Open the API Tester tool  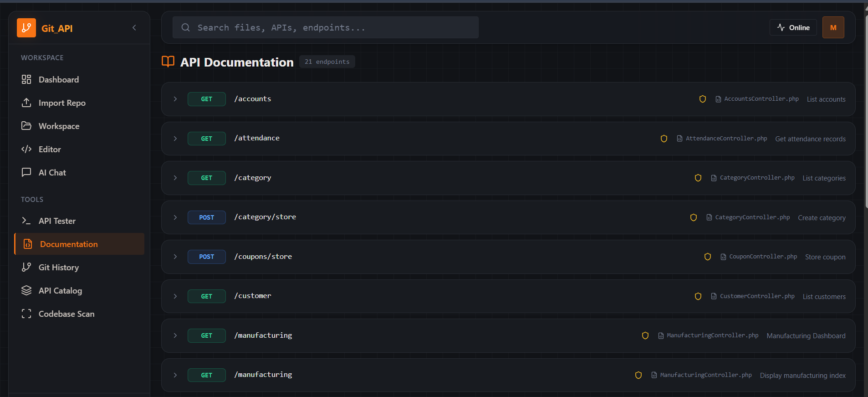[x=79, y=221]
